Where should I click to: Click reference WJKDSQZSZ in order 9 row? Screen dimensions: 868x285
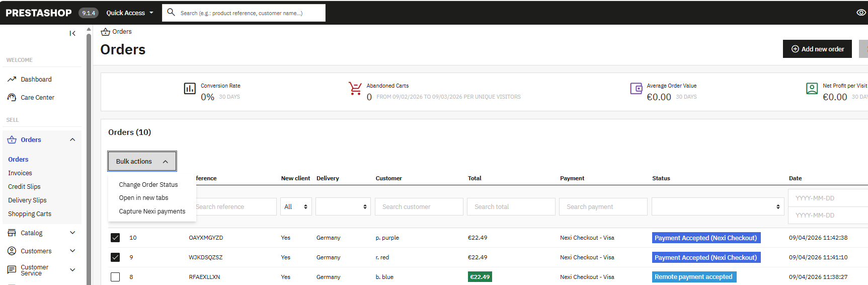205,257
